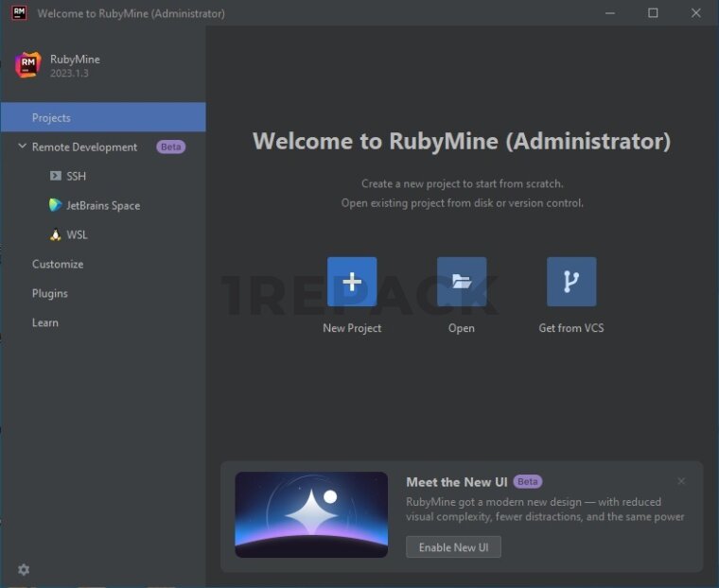Click the New Project plus icon
The height and width of the screenshot is (588, 719).
[x=352, y=282]
